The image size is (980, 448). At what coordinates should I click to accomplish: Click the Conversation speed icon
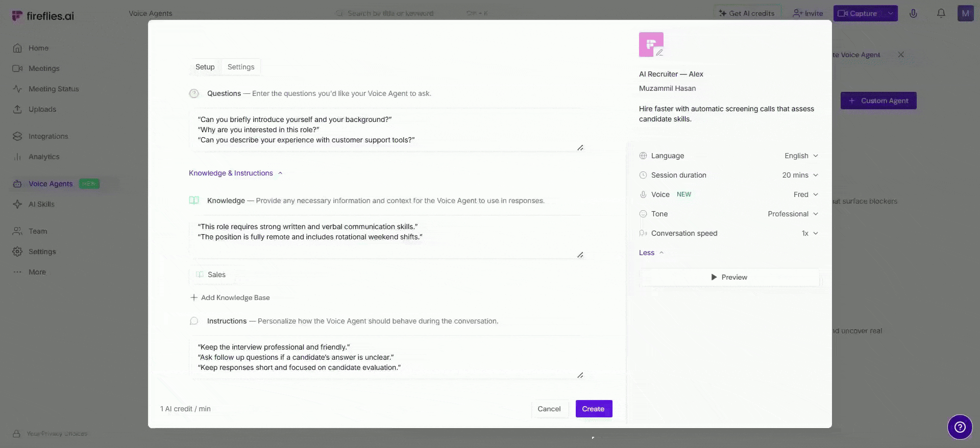click(643, 233)
